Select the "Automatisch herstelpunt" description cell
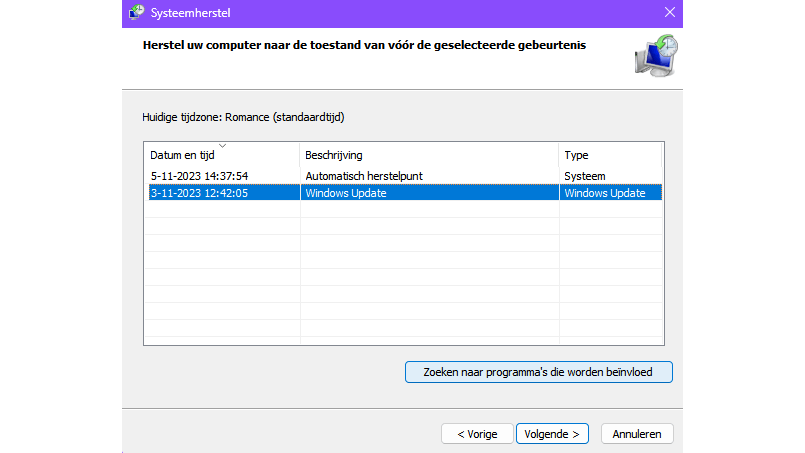 [x=364, y=176]
